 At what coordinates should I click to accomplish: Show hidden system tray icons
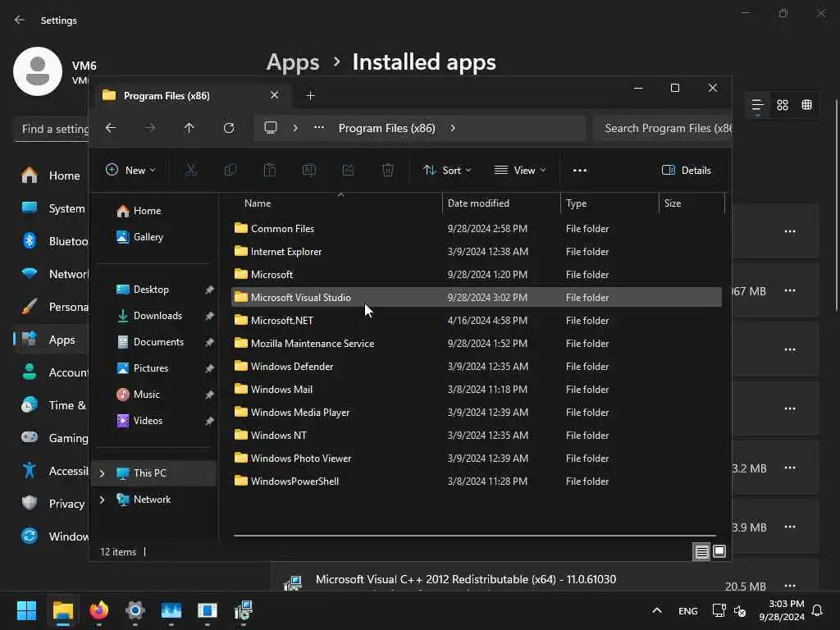tap(657, 610)
